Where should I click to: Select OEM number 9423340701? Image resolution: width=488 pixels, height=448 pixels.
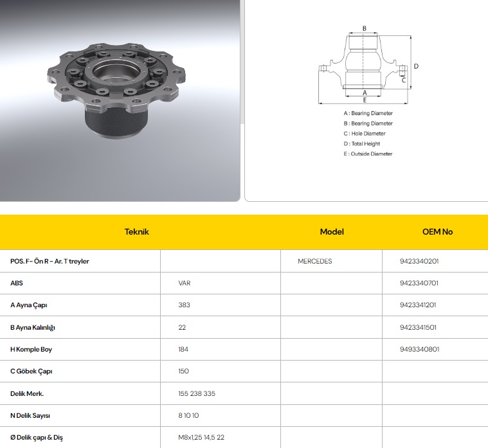[x=419, y=283]
